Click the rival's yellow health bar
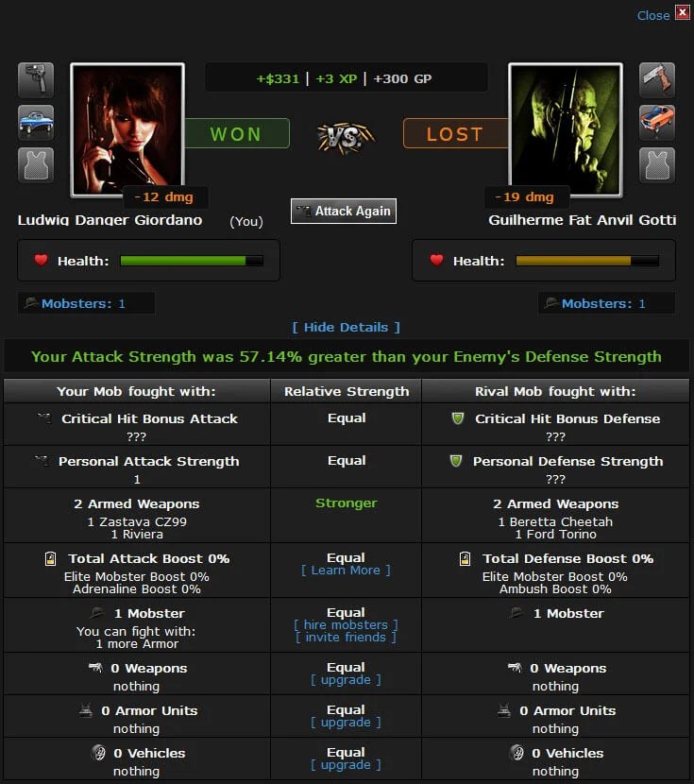The width and height of the screenshot is (694, 784). coord(587,261)
